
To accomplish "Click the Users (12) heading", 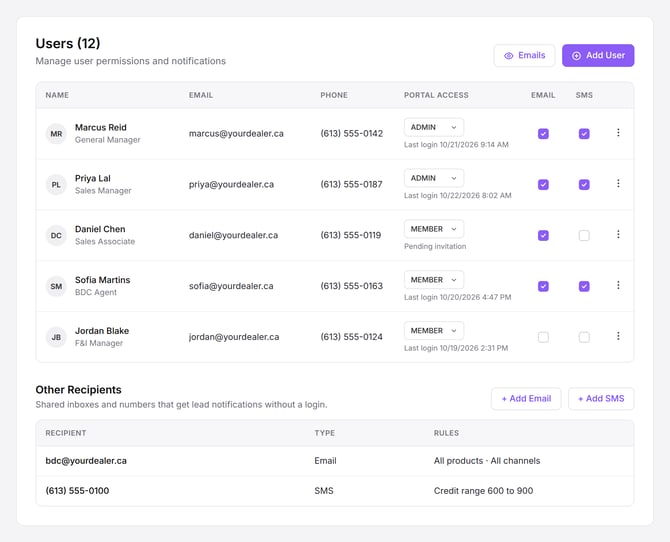I will (68, 44).
